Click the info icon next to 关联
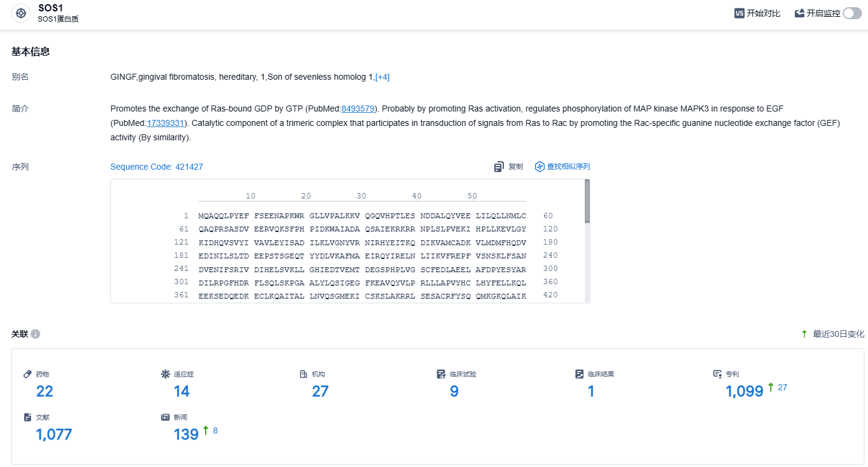This screenshot has width=868, height=467. click(35, 334)
